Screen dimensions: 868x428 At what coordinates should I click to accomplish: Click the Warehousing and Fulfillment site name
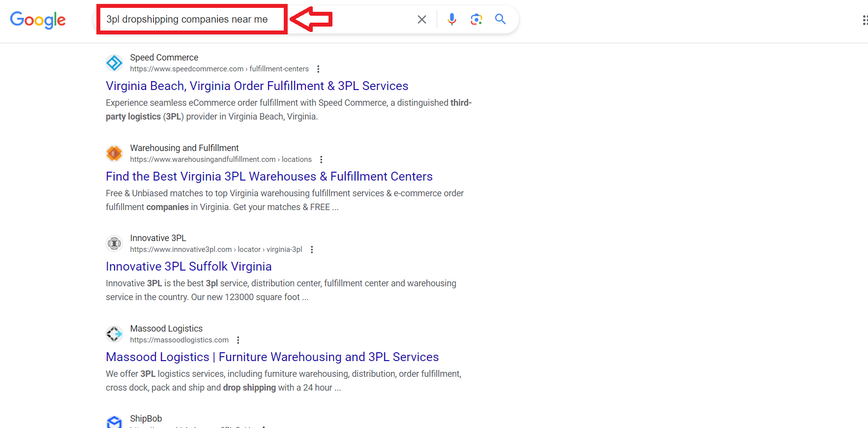tap(184, 148)
